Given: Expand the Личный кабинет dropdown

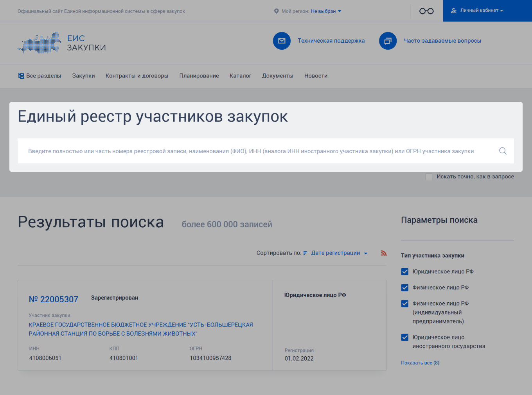Looking at the screenshot, I should [x=482, y=11].
